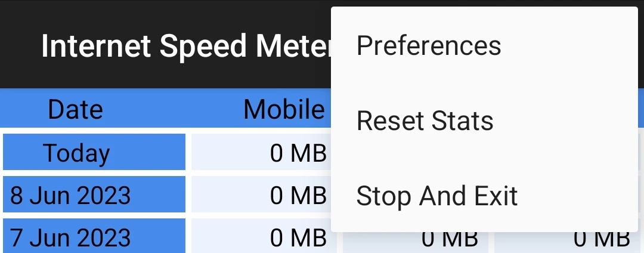Click blank menu space between Preferences and Reset Stats
Viewport: 644px width, 253px height.
pyautogui.click(x=484, y=82)
